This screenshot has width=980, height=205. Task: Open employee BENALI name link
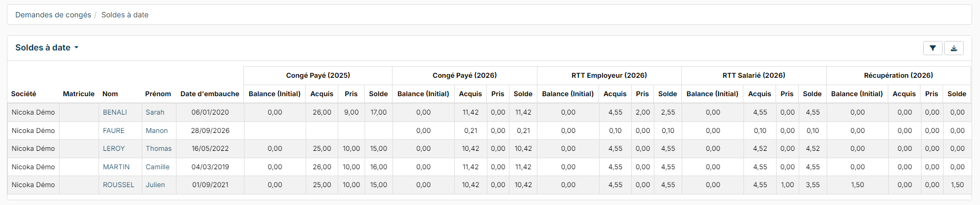(115, 112)
